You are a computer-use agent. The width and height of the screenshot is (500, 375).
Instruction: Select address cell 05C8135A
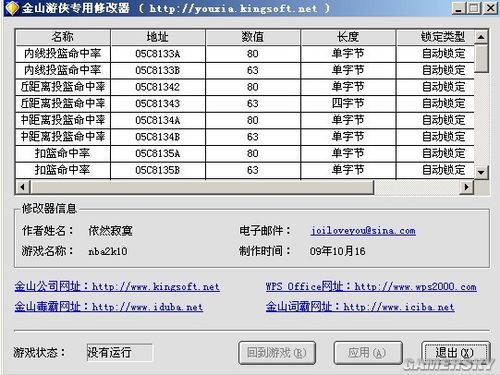(x=158, y=154)
